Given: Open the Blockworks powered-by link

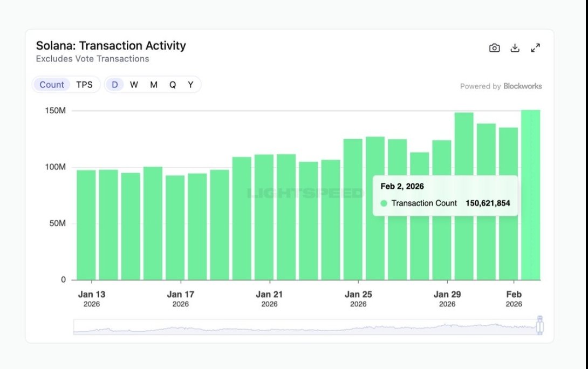Looking at the screenshot, I should [522, 86].
